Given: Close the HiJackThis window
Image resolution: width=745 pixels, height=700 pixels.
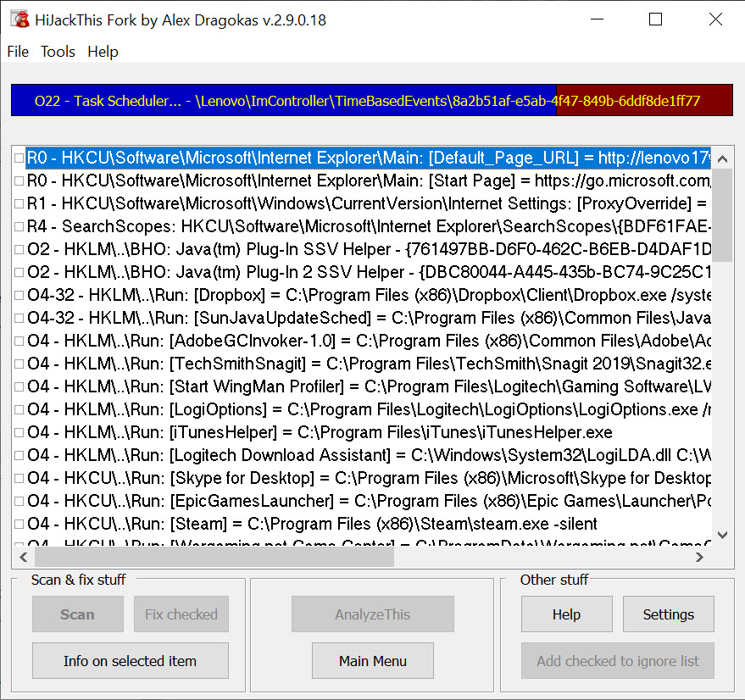Looking at the screenshot, I should (715, 19).
